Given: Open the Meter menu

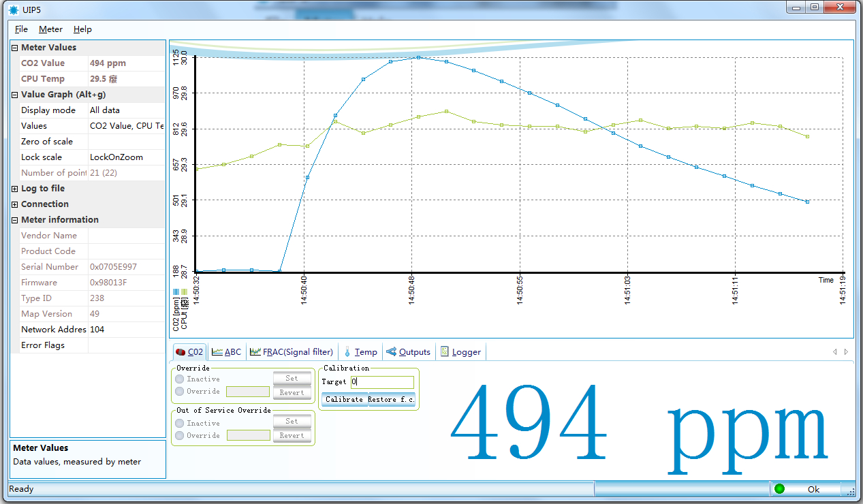Looking at the screenshot, I should click(x=50, y=29).
